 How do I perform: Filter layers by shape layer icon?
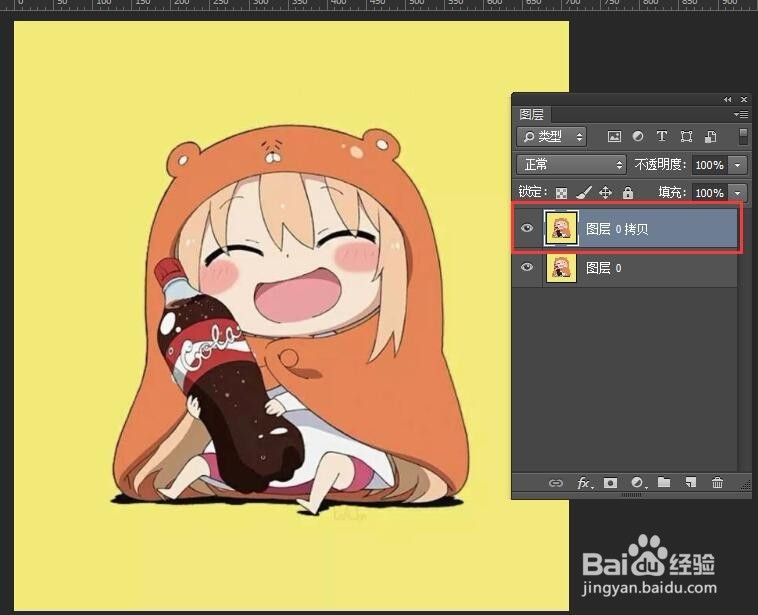(686, 137)
